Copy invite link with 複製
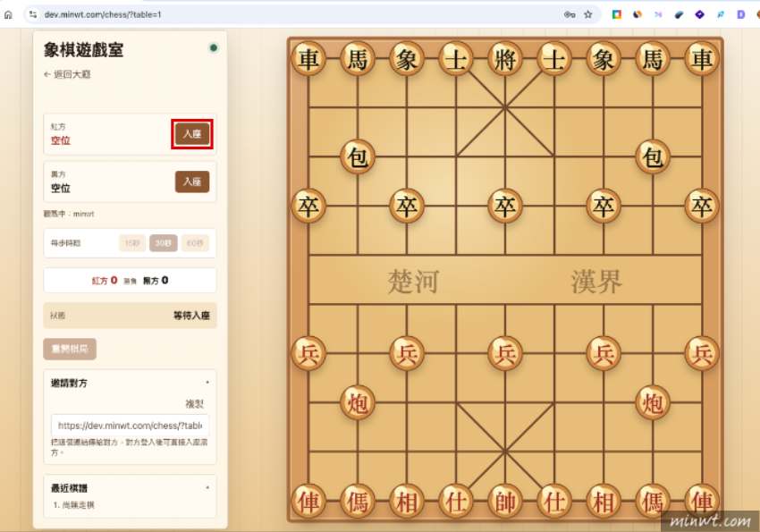The width and height of the screenshot is (760, 532). pyautogui.click(x=194, y=403)
